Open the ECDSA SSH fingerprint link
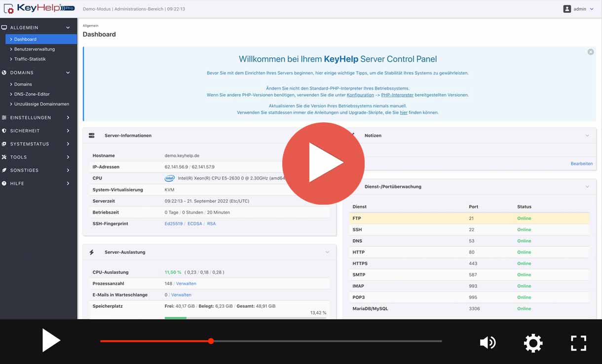The height and width of the screenshot is (364, 602). (195, 224)
